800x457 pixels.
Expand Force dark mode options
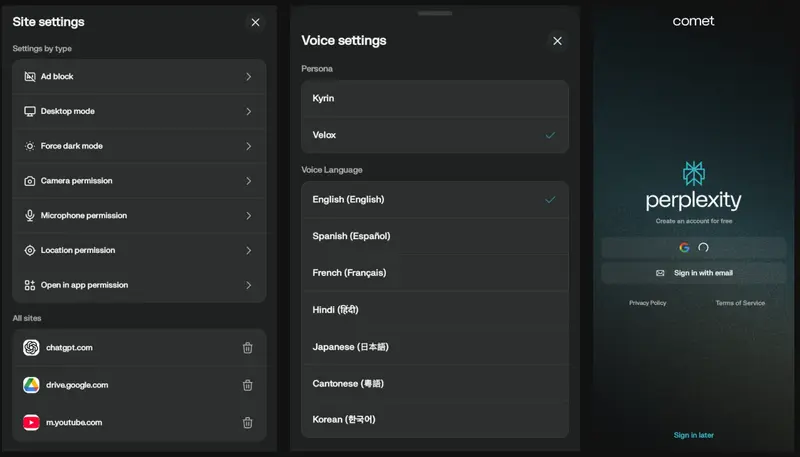(x=248, y=146)
